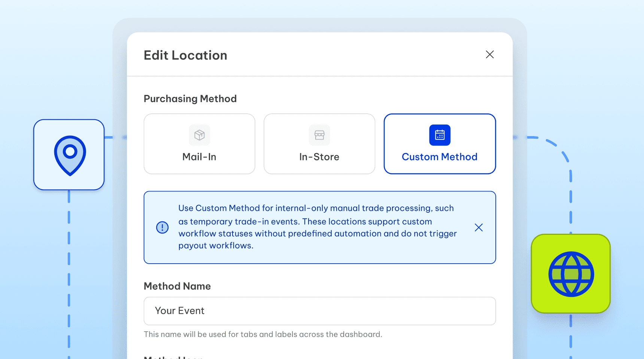Image resolution: width=644 pixels, height=359 pixels.
Task: Choose the In-Store purchasing method
Action: tap(319, 144)
